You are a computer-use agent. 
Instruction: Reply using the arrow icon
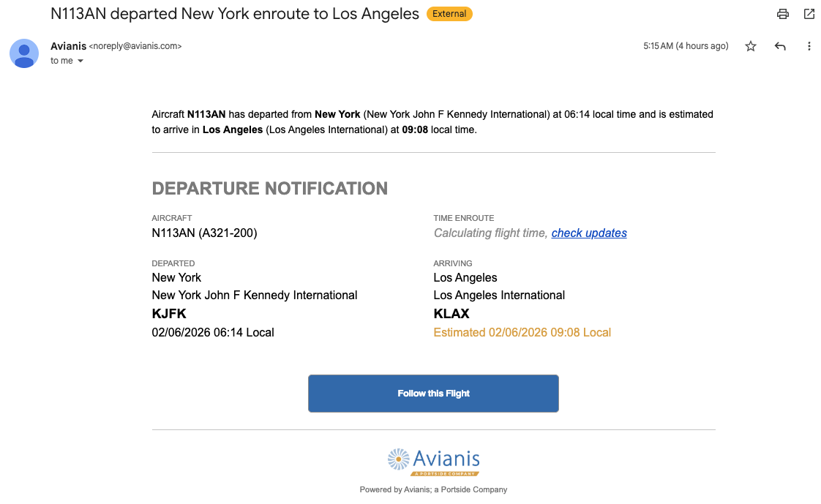click(x=780, y=46)
